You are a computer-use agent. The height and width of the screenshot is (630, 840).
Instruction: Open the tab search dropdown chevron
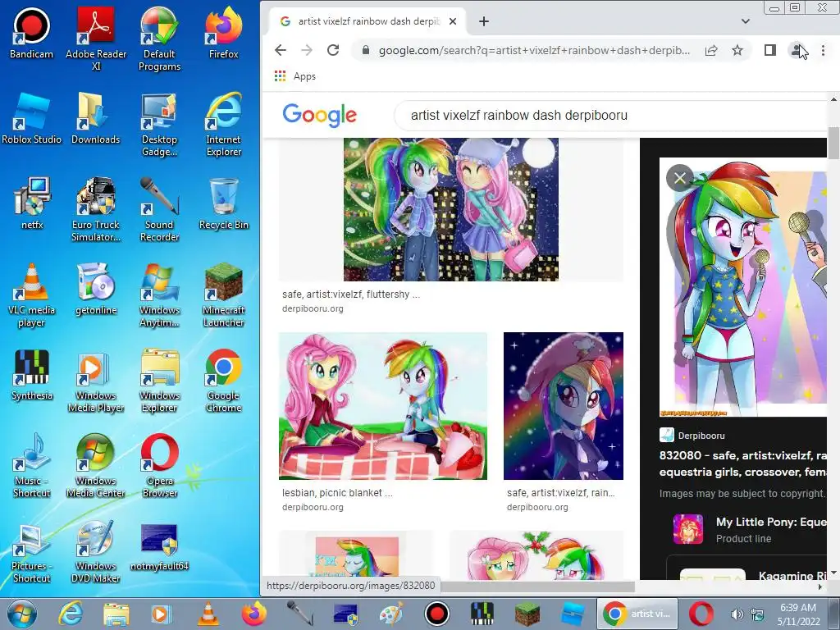tap(745, 21)
